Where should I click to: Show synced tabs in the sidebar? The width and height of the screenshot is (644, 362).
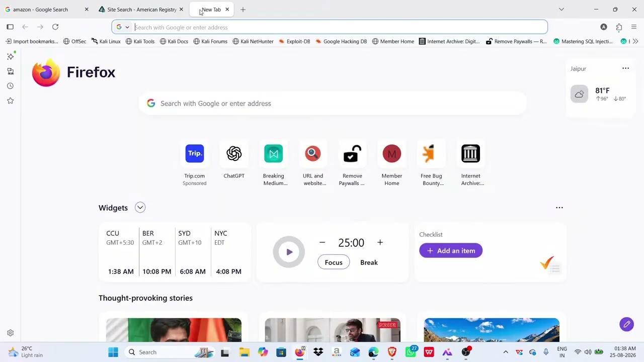[x=10, y=71]
